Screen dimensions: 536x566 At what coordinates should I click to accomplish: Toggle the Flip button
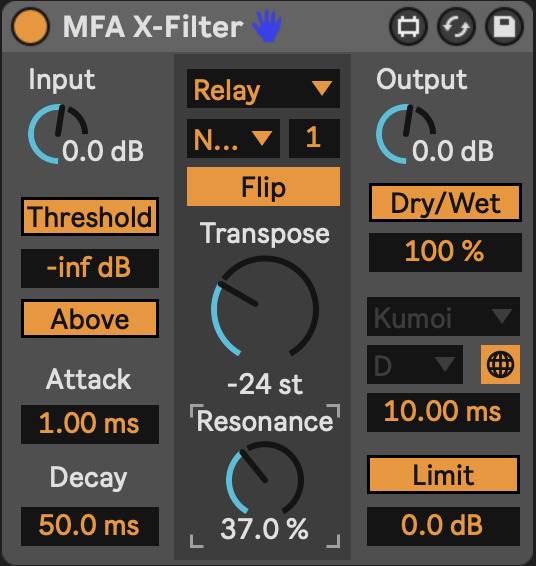pyautogui.click(x=263, y=187)
